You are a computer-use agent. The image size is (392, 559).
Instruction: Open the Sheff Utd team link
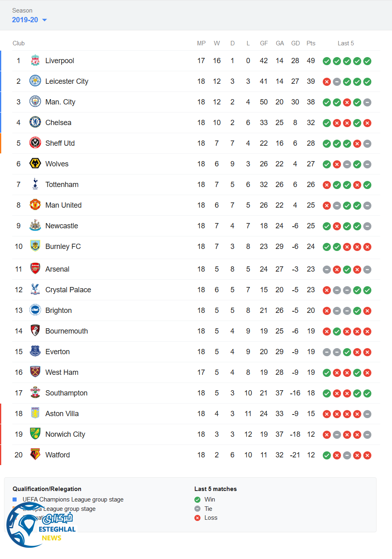(60, 143)
